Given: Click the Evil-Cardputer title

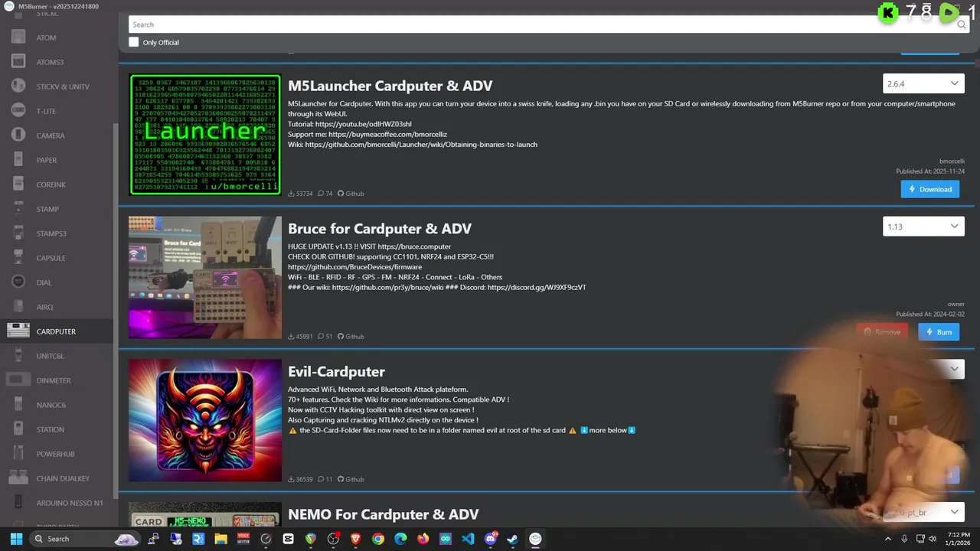Looking at the screenshot, I should click(336, 372).
